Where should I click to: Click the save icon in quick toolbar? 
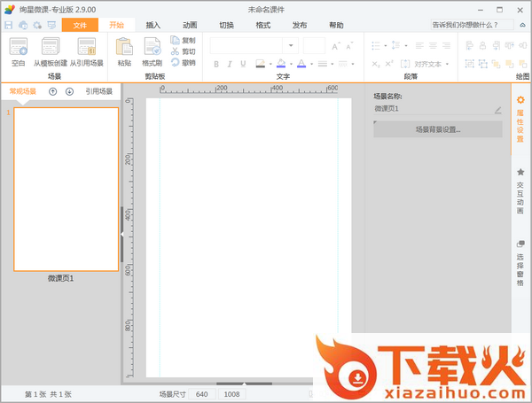point(8,25)
